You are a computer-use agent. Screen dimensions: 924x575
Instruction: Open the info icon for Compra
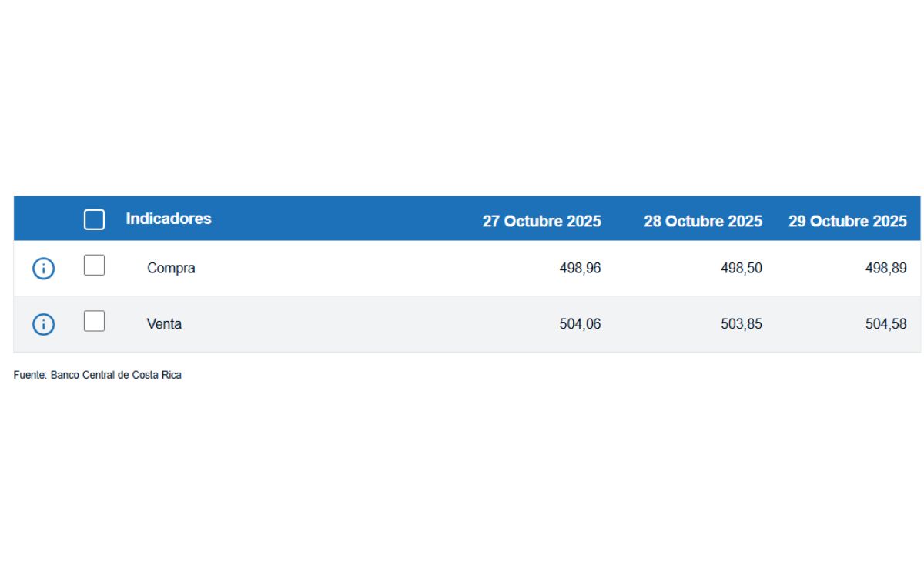tap(44, 269)
